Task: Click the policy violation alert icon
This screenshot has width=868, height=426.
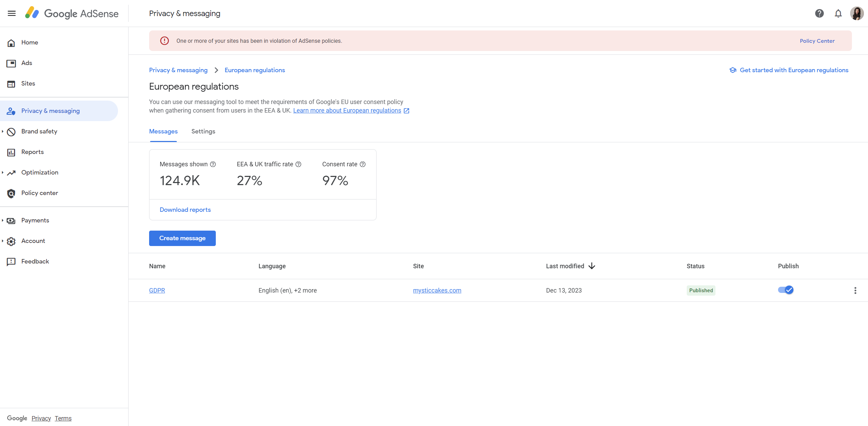Action: [x=165, y=41]
